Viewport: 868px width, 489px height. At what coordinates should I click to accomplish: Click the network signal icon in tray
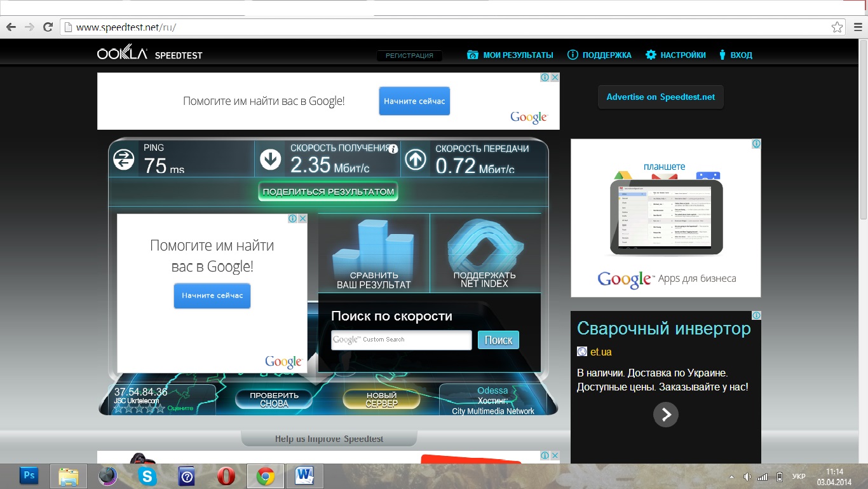tap(763, 477)
